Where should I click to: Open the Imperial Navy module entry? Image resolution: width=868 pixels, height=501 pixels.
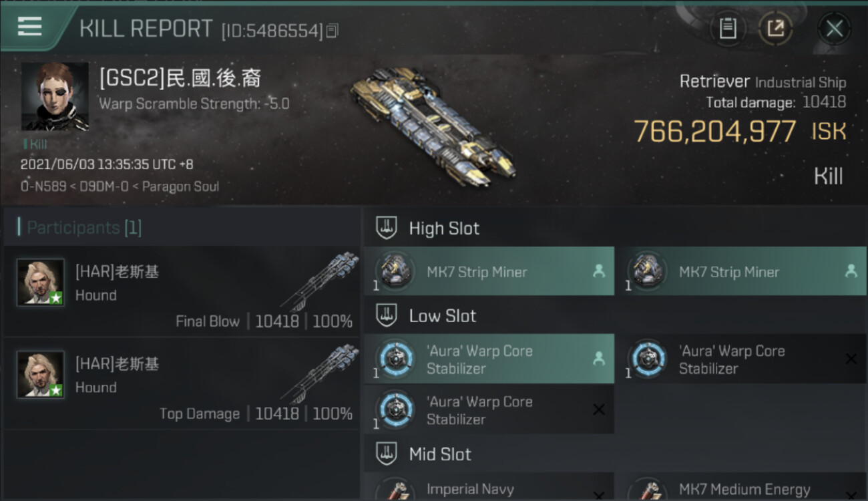(x=489, y=487)
